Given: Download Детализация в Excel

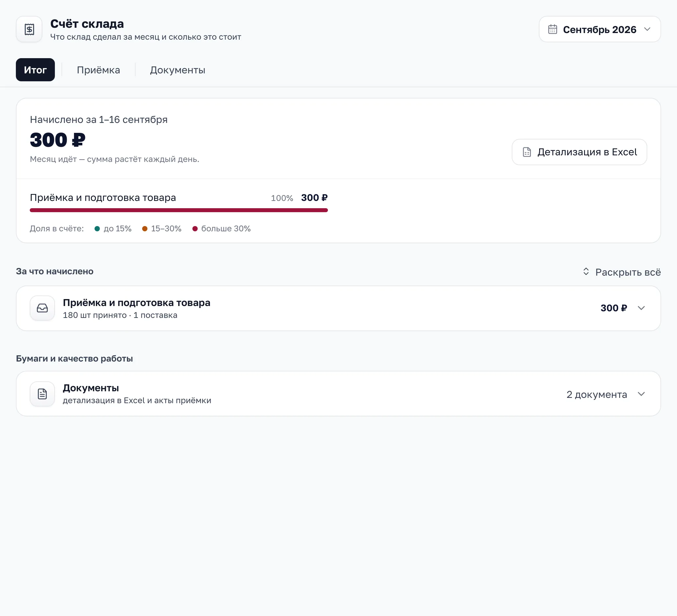Looking at the screenshot, I should tap(579, 152).
